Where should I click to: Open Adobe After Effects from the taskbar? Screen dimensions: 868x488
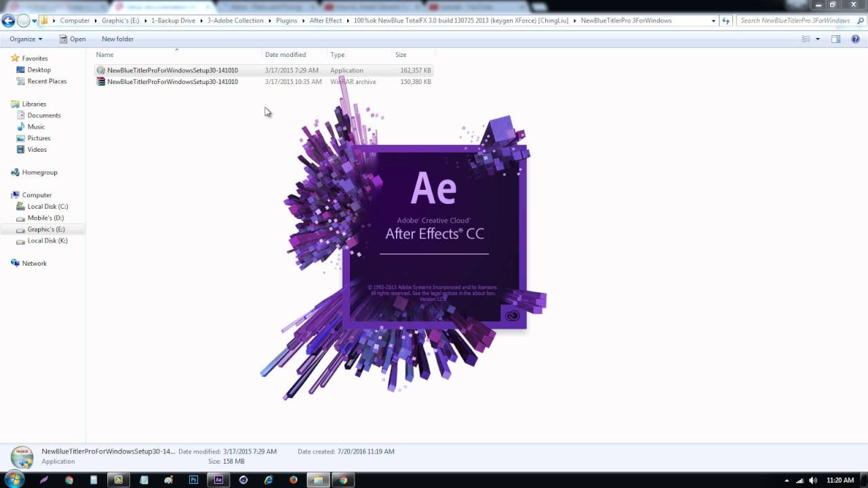click(218, 480)
